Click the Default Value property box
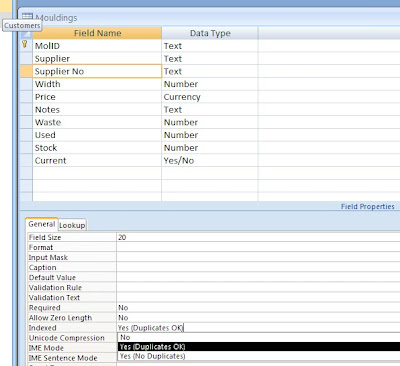 (258, 277)
